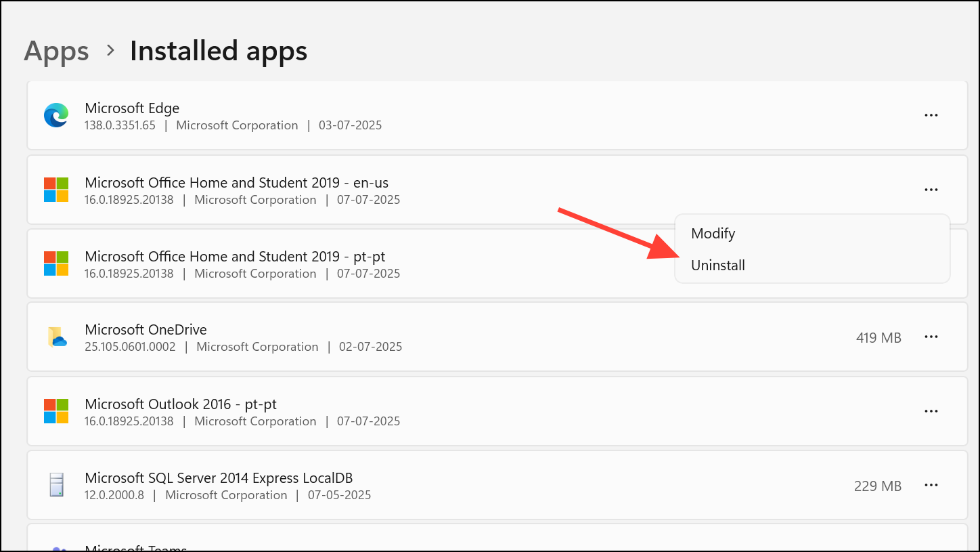Click the Installed apps breadcrumb heading
The width and height of the screenshot is (980, 552).
[219, 51]
